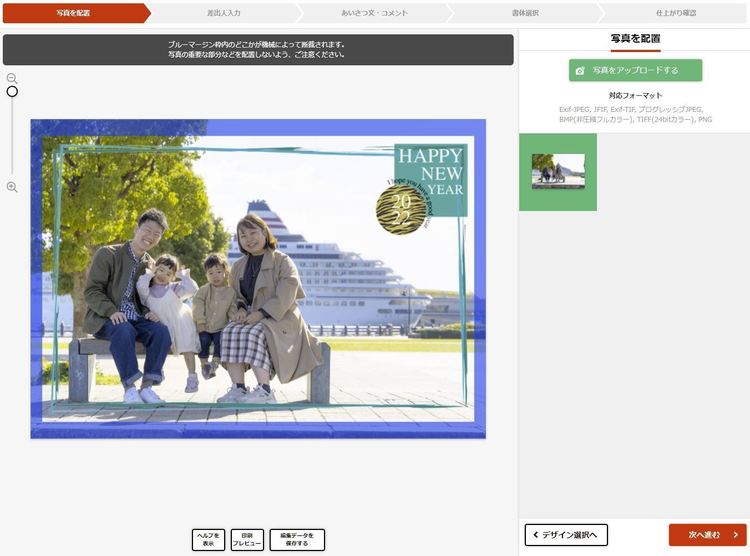This screenshot has width=750, height=556.
Task: Go back via デザイン選択へ button
Action: click(x=566, y=535)
